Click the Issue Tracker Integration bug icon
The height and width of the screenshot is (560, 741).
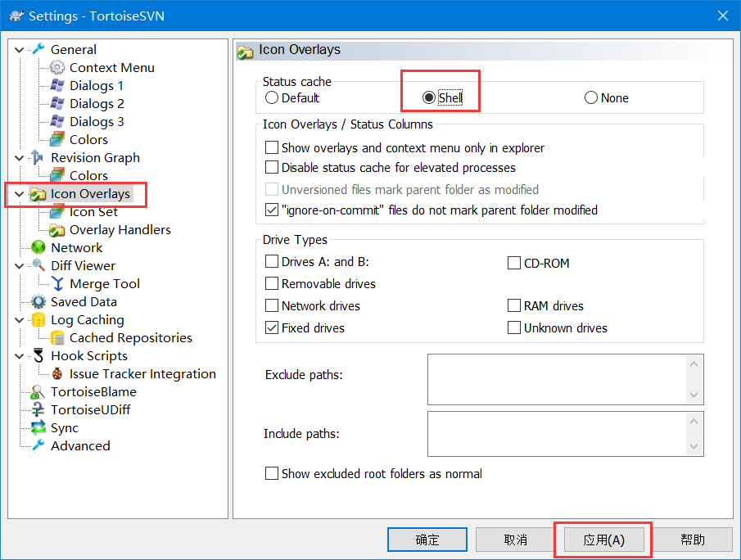coord(57,374)
